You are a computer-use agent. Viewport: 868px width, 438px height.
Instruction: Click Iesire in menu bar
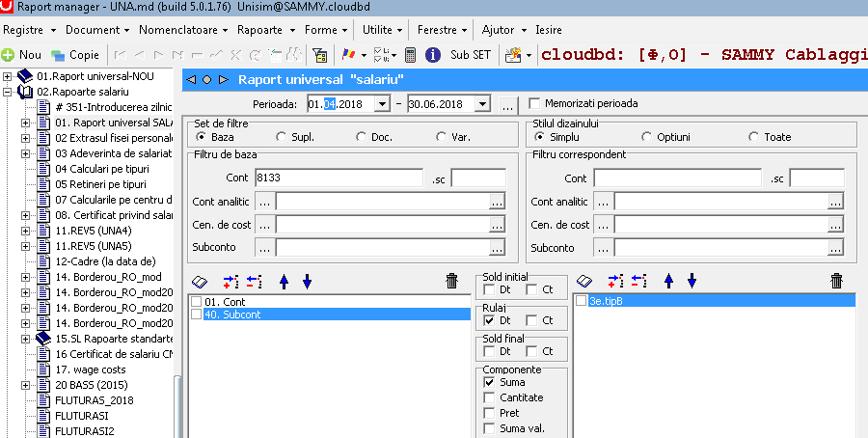(x=549, y=30)
